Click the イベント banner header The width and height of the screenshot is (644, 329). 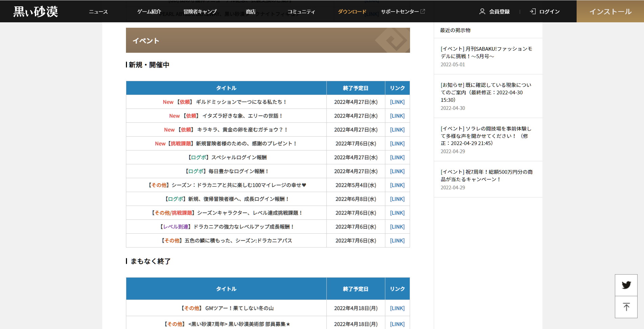tap(268, 40)
